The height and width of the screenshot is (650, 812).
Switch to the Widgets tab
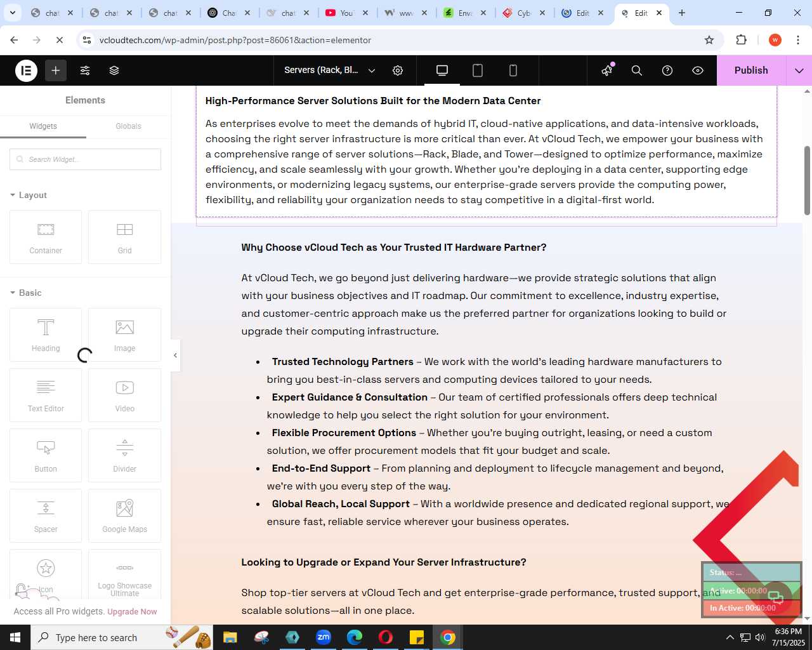click(43, 126)
